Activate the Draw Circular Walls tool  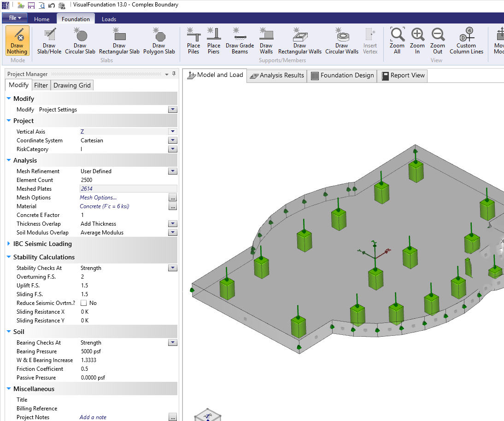click(342, 41)
